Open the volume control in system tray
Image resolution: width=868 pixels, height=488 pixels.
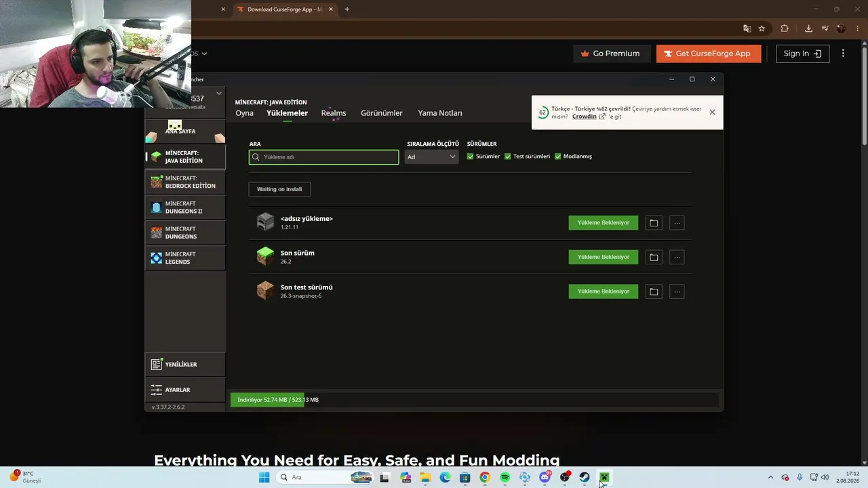click(825, 477)
